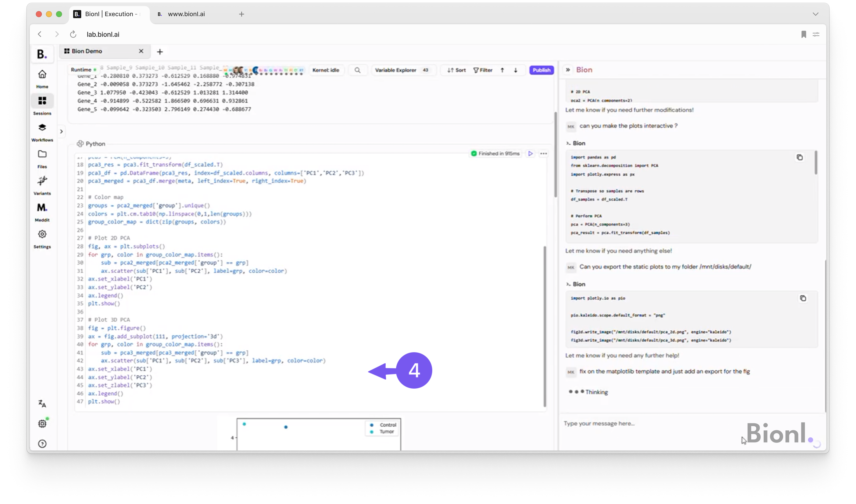This screenshot has width=856, height=504.
Task: Open browser tab list dropdown arrow
Action: pos(816,14)
